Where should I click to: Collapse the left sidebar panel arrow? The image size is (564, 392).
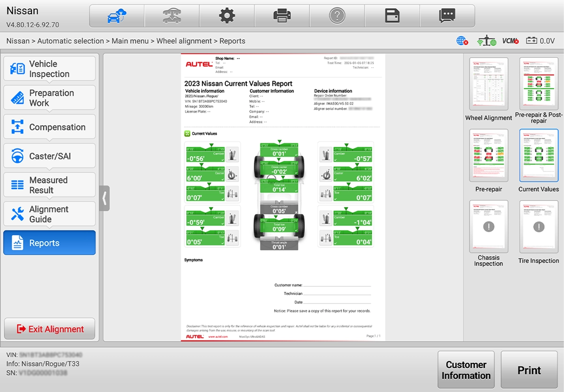click(x=105, y=198)
